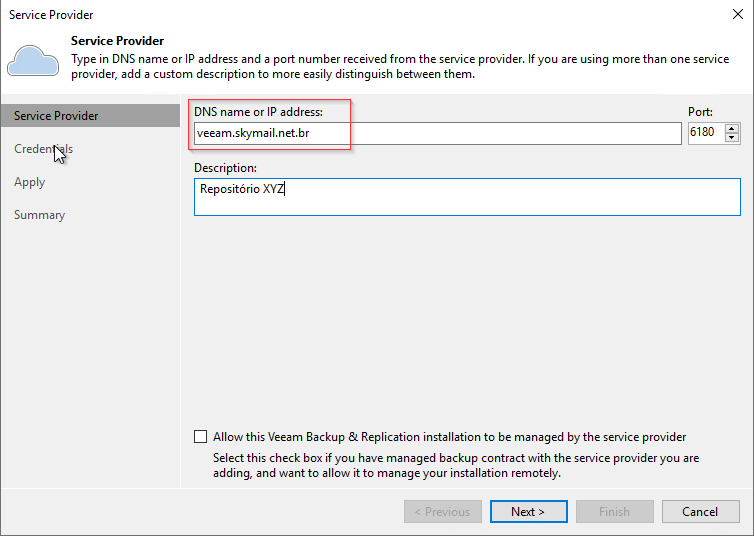
Task: Close the Service Provider dialog window
Action: (x=738, y=14)
